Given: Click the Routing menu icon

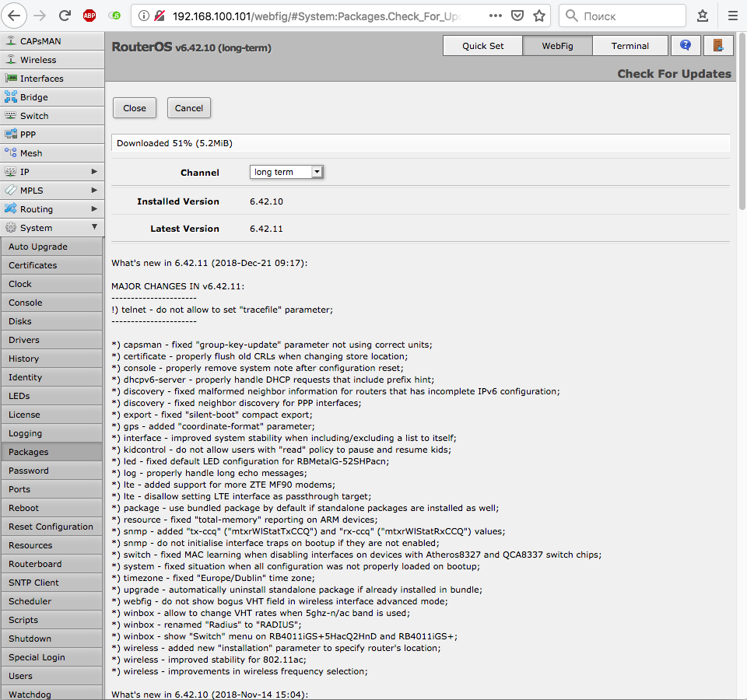Looking at the screenshot, I should point(10,208).
